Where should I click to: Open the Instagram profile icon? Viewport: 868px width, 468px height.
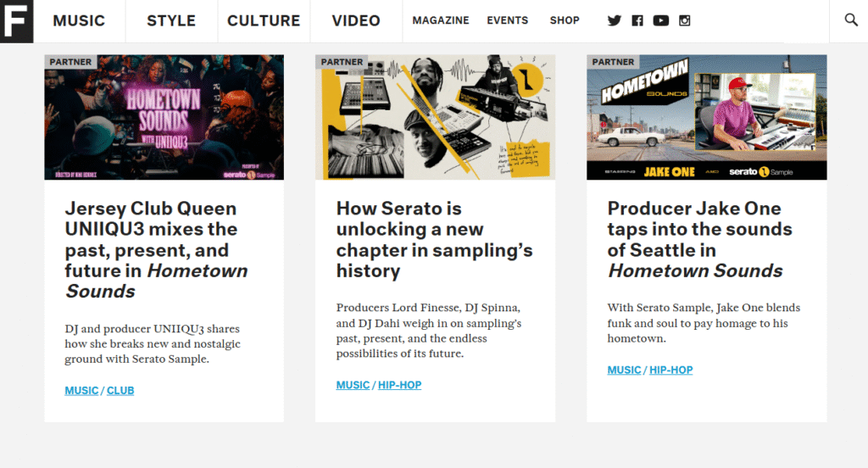coord(684,20)
